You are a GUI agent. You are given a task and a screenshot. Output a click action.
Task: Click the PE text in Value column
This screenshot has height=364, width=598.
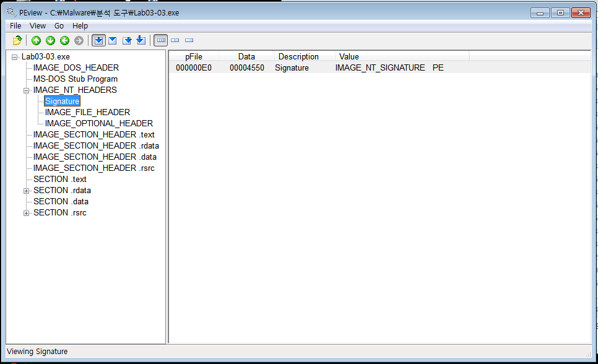click(438, 68)
